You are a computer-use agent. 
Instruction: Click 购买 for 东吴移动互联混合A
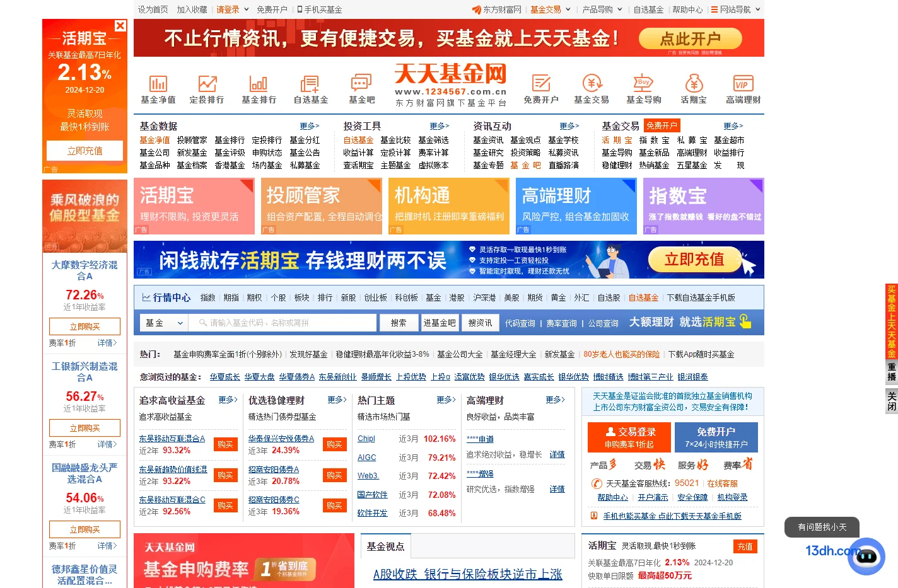225,444
